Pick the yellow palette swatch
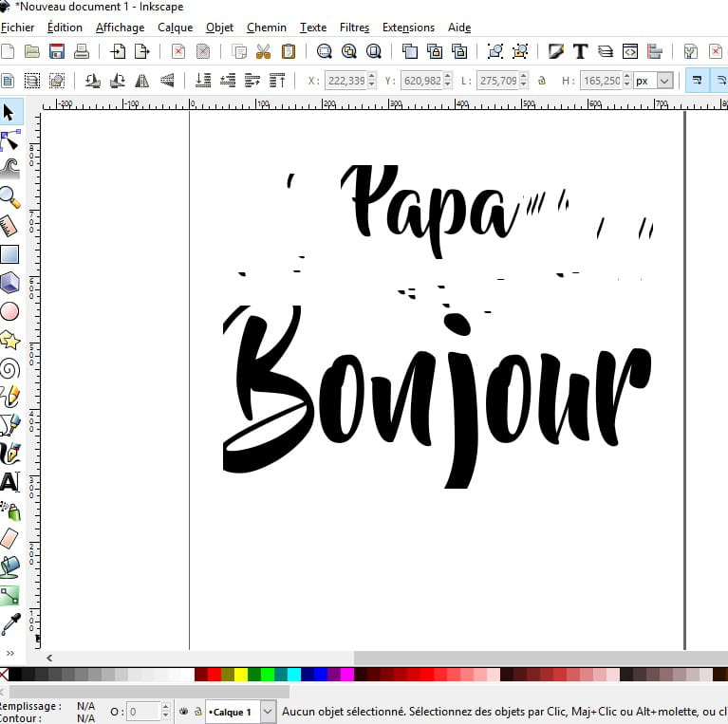The image size is (728, 724). point(241,675)
